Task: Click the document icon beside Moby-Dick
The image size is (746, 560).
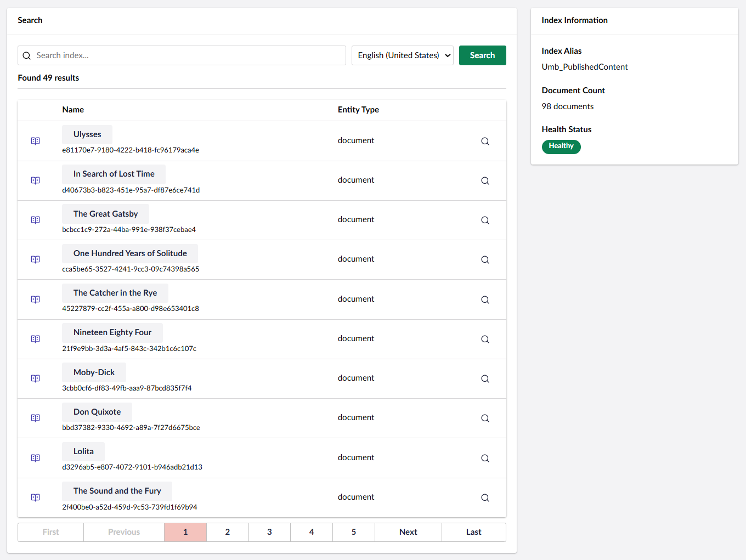Action: pyautogui.click(x=35, y=378)
